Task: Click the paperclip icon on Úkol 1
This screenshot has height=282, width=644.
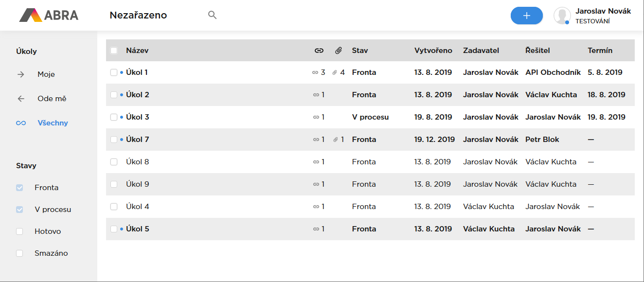Action: (x=335, y=72)
